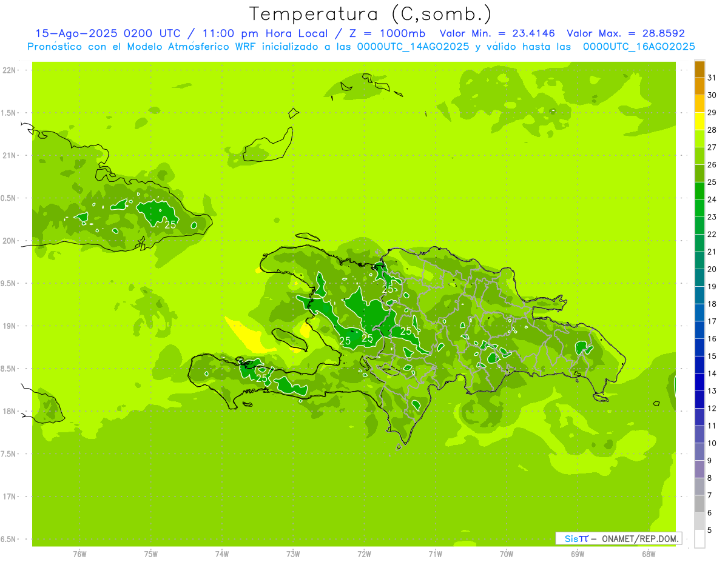This screenshot has height=562, width=728.
Task: Select the 'Valor Min. = 23.4146' readout
Action: [x=497, y=33]
